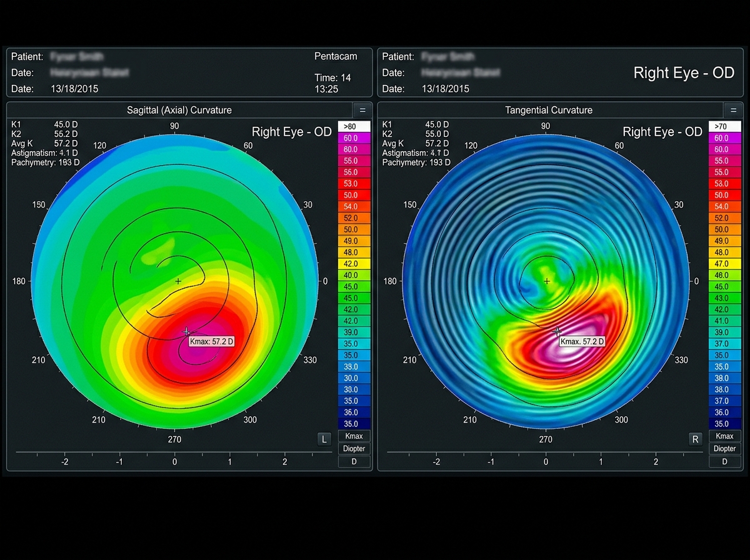Click the 150 degree axis label on tangential map
750x560 pixels.
click(x=409, y=204)
